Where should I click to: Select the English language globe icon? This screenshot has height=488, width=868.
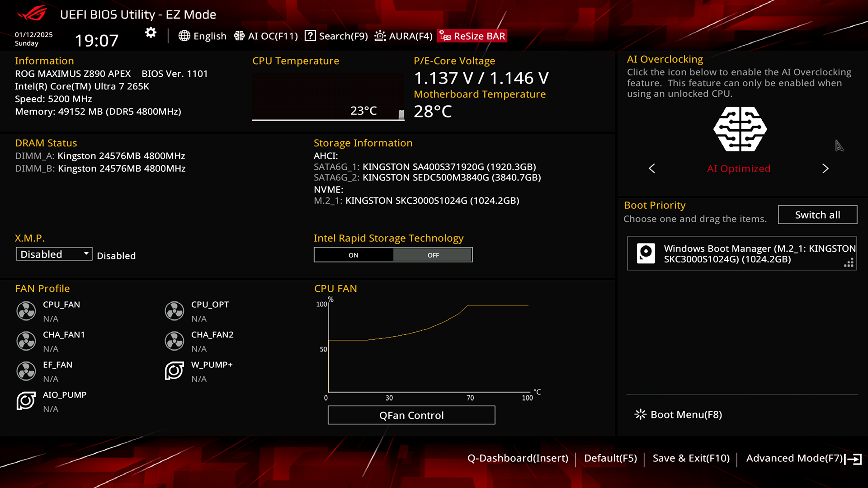[x=184, y=36]
